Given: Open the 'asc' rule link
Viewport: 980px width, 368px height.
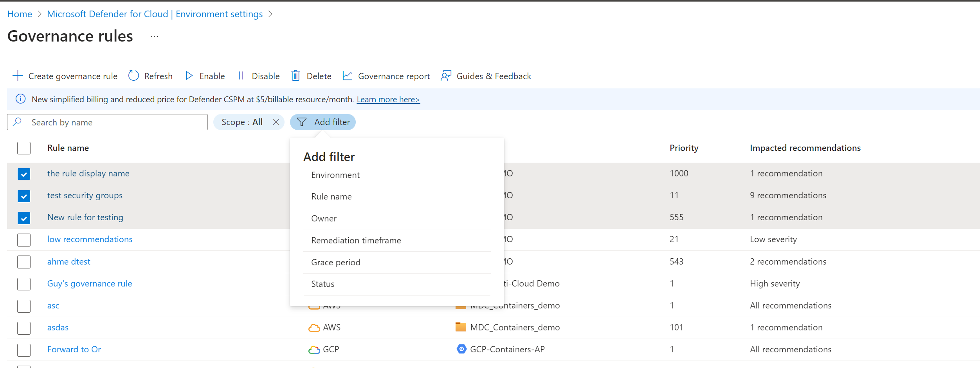Looking at the screenshot, I should pyautogui.click(x=53, y=306).
